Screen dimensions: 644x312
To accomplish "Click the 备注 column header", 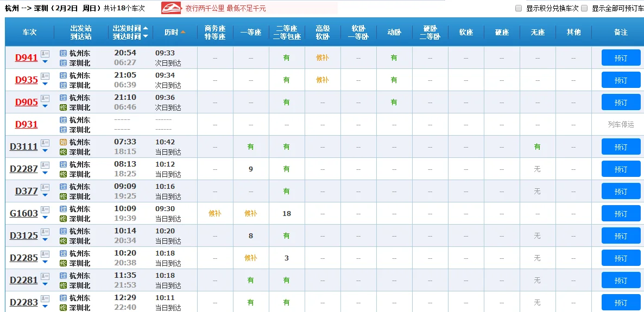I will point(621,32).
